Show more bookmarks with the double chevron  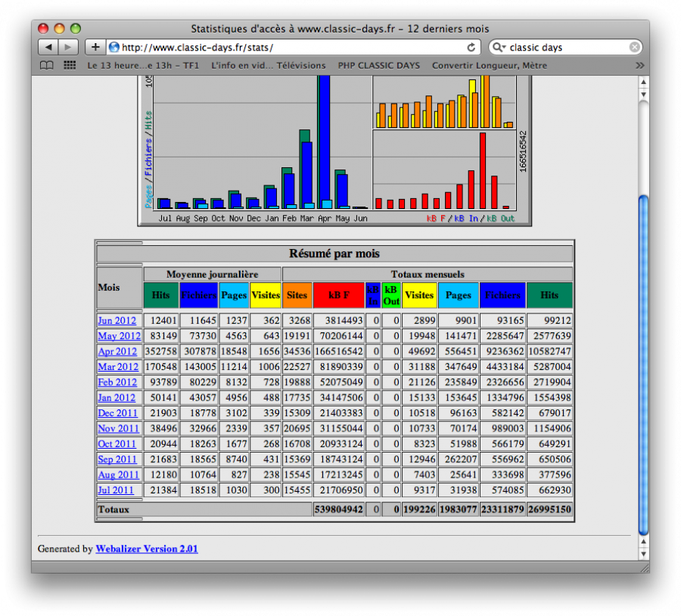click(x=639, y=66)
